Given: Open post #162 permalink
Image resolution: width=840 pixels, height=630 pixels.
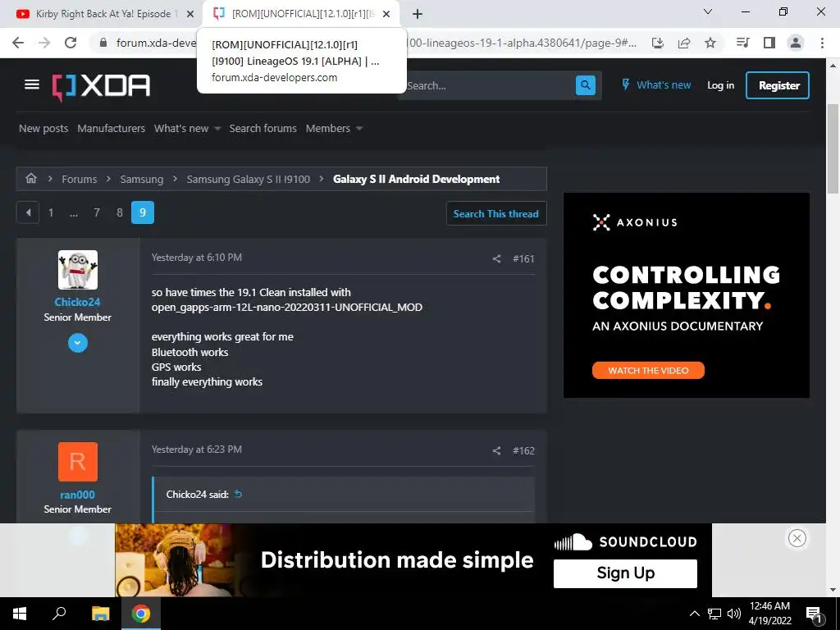Looking at the screenshot, I should [523, 451].
